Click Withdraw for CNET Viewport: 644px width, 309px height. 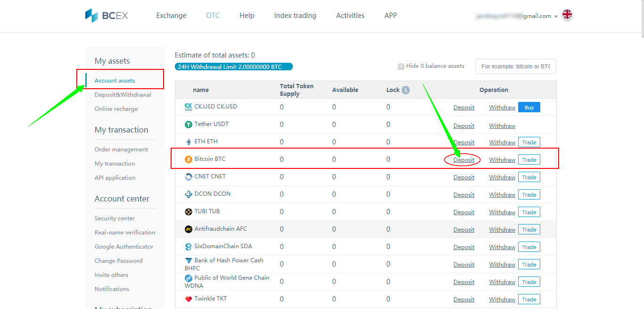(502, 177)
